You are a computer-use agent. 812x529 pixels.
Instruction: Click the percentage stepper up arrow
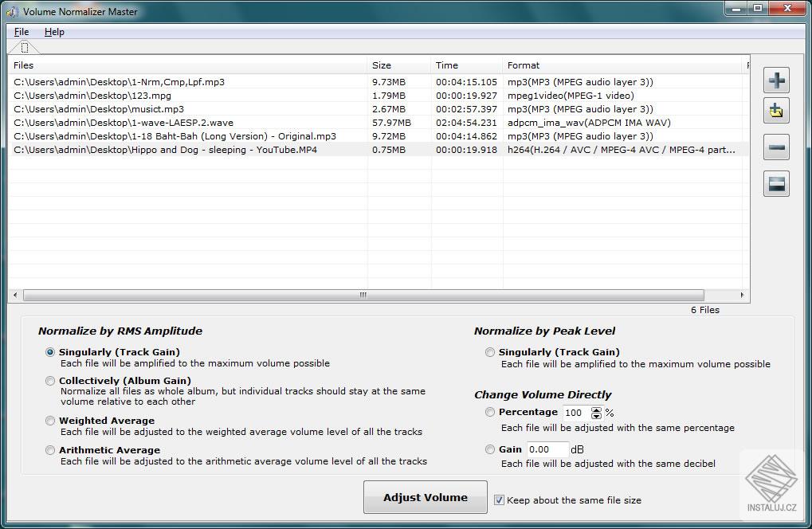[x=595, y=409]
